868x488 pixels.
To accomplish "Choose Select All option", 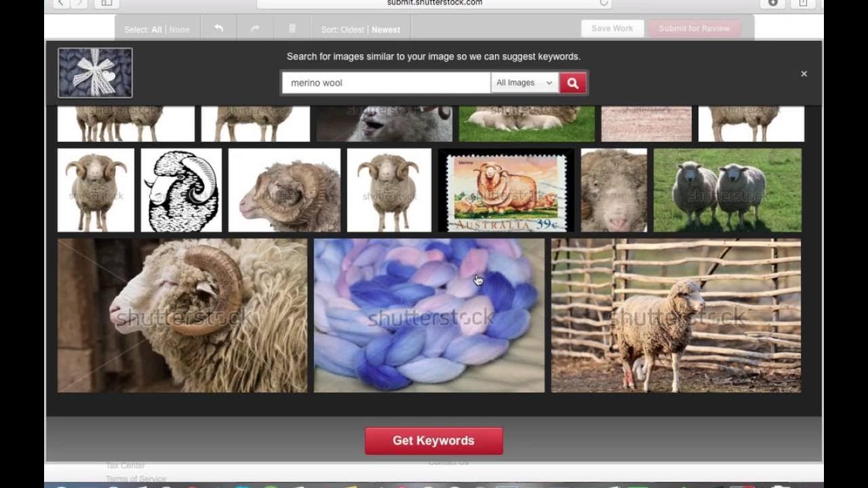I will click(x=157, y=30).
